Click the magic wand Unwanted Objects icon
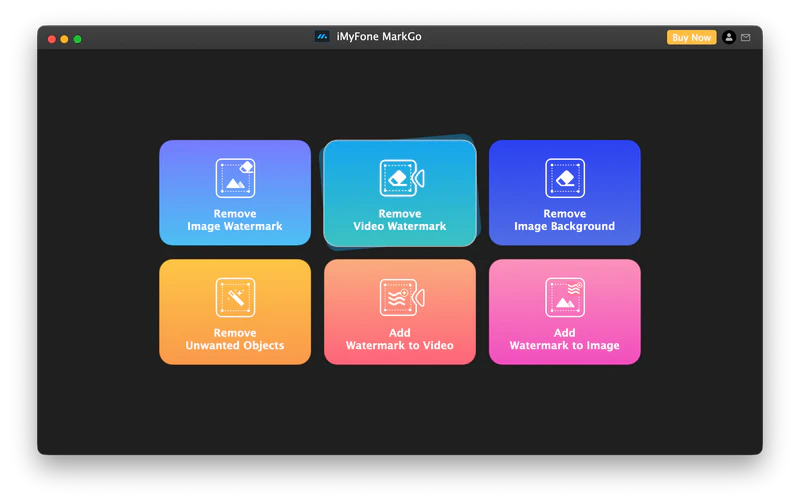 click(235, 298)
